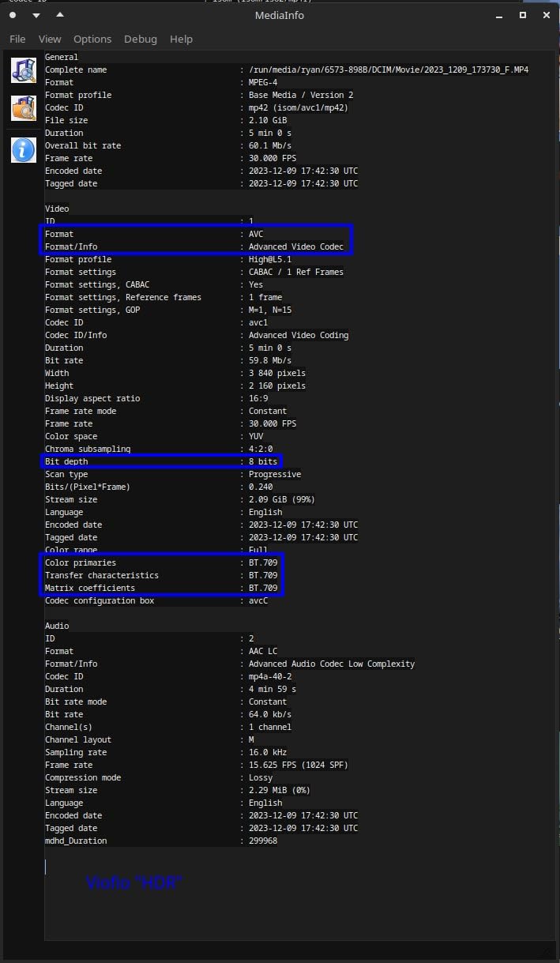The image size is (560, 963).
Task: Click the avc1 codec ID value
Action: (x=258, y=322)
